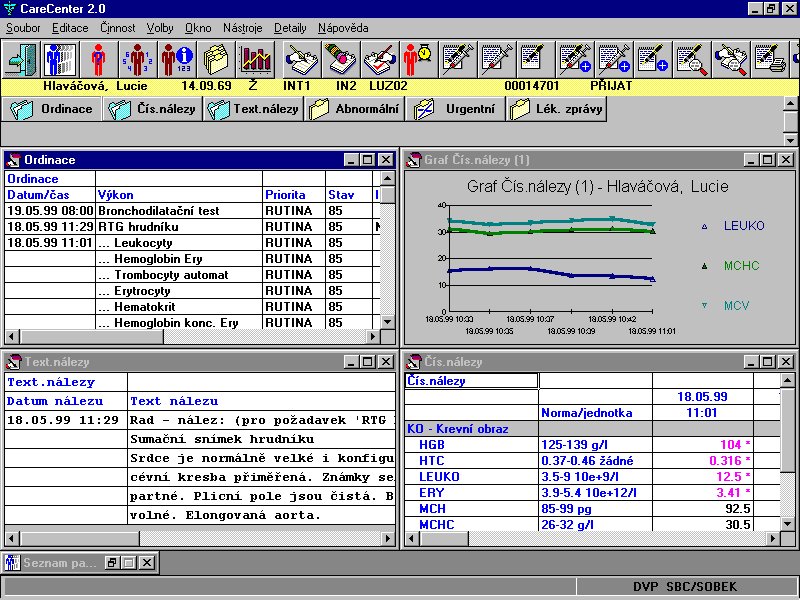
Task: Click the MCHC legend entry in graph
Action: [730, 265]
